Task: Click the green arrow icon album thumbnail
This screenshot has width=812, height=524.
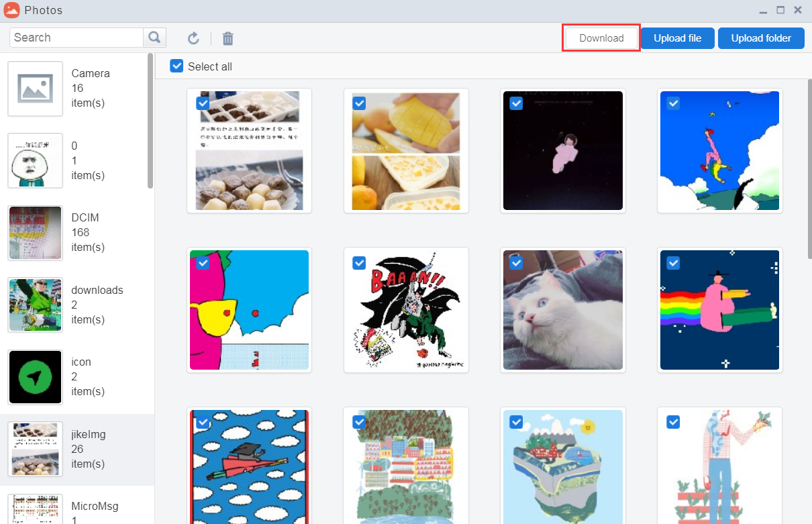Action: pos(36,377)
